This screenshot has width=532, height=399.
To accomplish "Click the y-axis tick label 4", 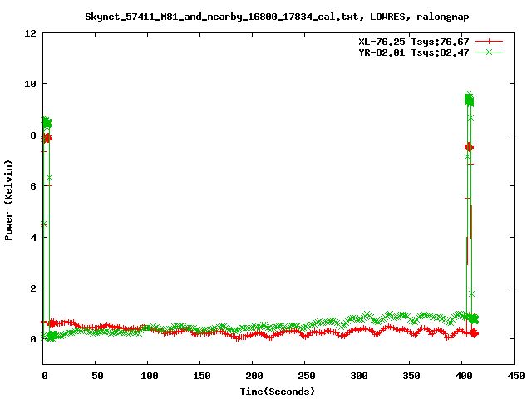I will (x=33, y=238).
